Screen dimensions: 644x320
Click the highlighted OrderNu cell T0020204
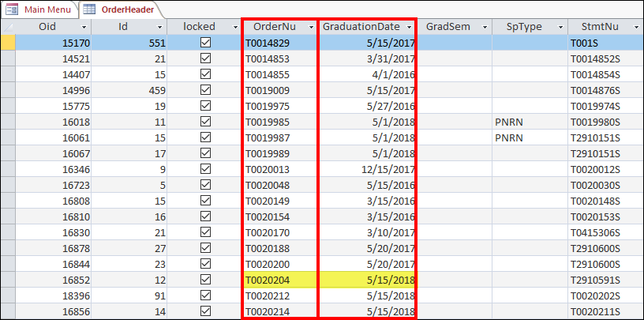[280, 280]
